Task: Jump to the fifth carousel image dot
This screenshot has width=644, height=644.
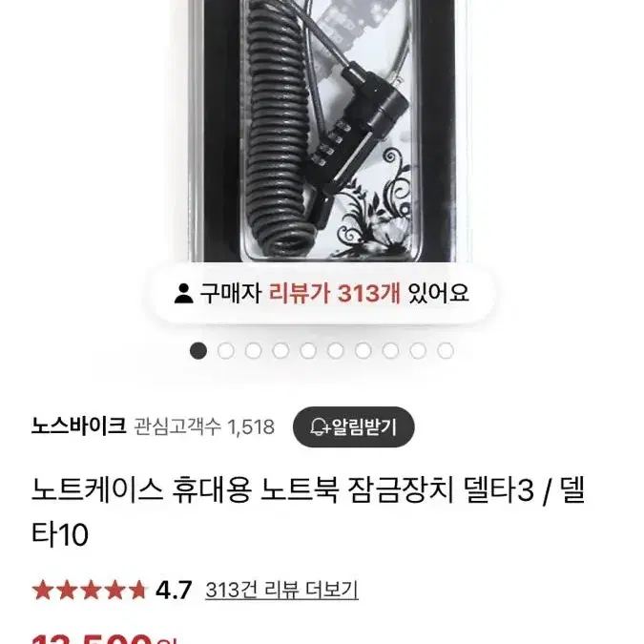Action: click(308, 351)
